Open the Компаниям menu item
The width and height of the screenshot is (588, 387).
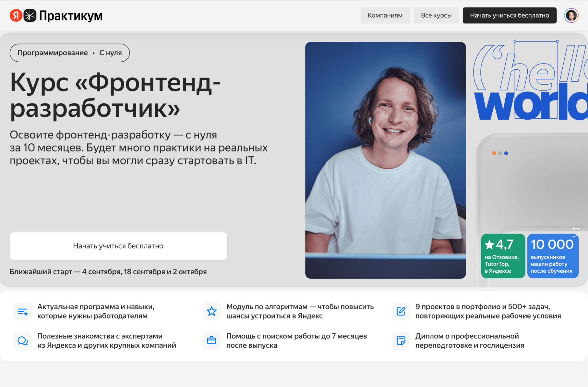tap(385, 15)
